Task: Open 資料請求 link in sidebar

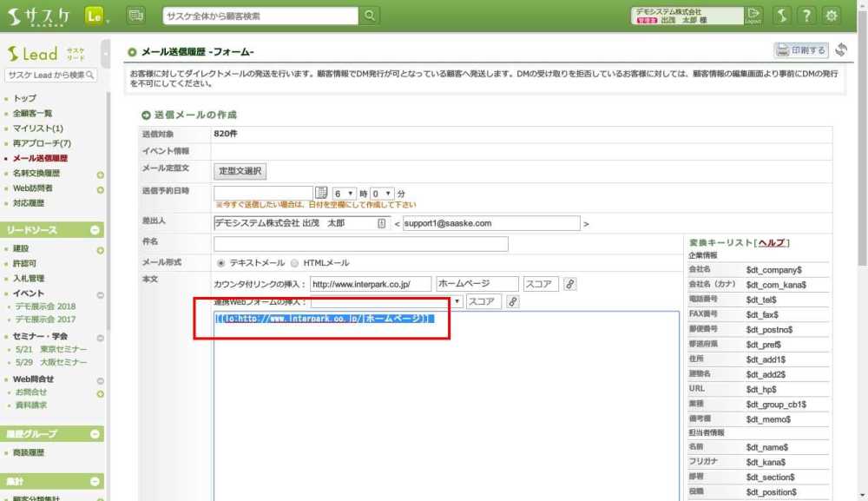Action: (x=31, y=405)
